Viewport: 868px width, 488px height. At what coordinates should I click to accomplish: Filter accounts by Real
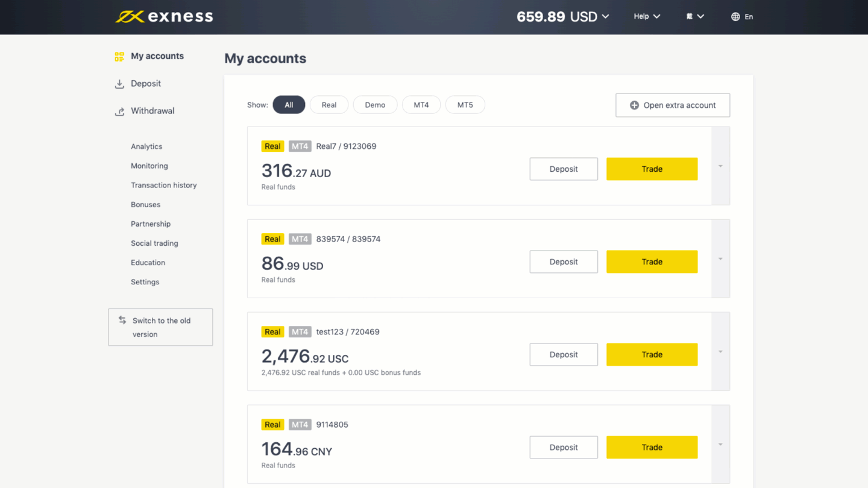click(329, 105)
